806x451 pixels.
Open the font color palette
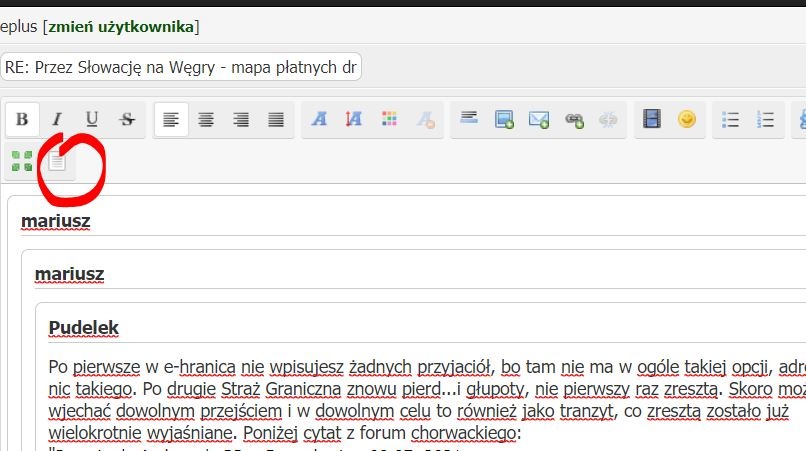click(x=389, y=119)
